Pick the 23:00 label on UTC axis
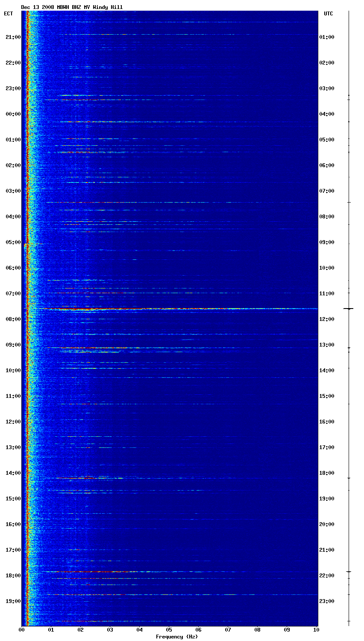This screenshot has width=364, height=641. point(327,601)
